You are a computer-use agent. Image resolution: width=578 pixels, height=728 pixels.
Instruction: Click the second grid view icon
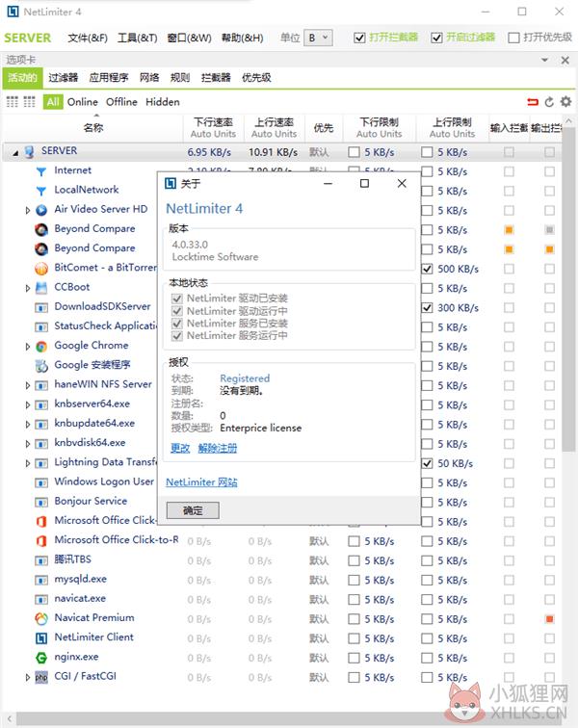click(29, 102)
